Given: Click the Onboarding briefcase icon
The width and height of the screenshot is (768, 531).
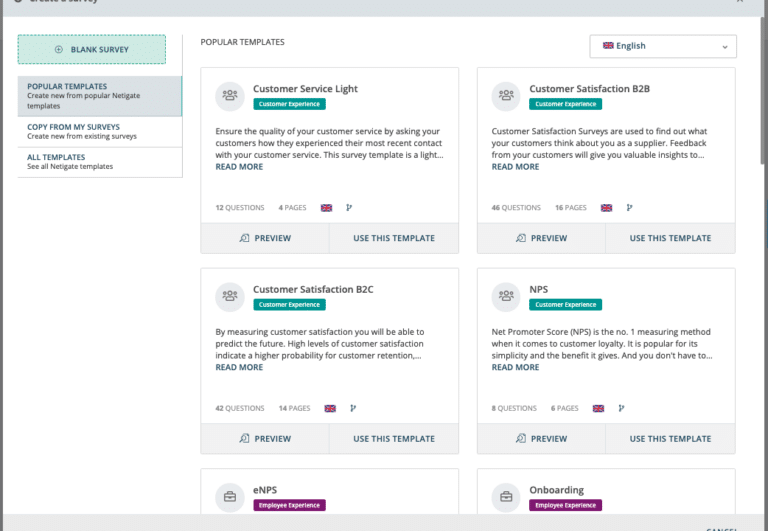Looking at the screenshot, I should (x=506, y=497).
